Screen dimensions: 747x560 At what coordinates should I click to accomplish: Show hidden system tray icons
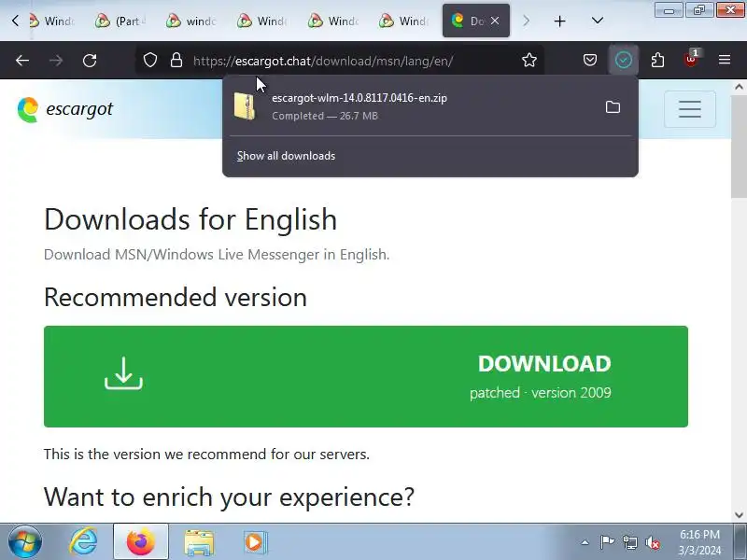tap(585, 542)
